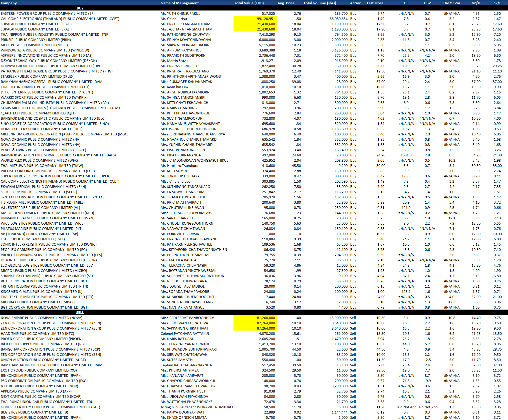This screenshot has height=420, width=508.
Task: Select PROEN CORP (PROEN) company cell
Action: click(42, 339)
